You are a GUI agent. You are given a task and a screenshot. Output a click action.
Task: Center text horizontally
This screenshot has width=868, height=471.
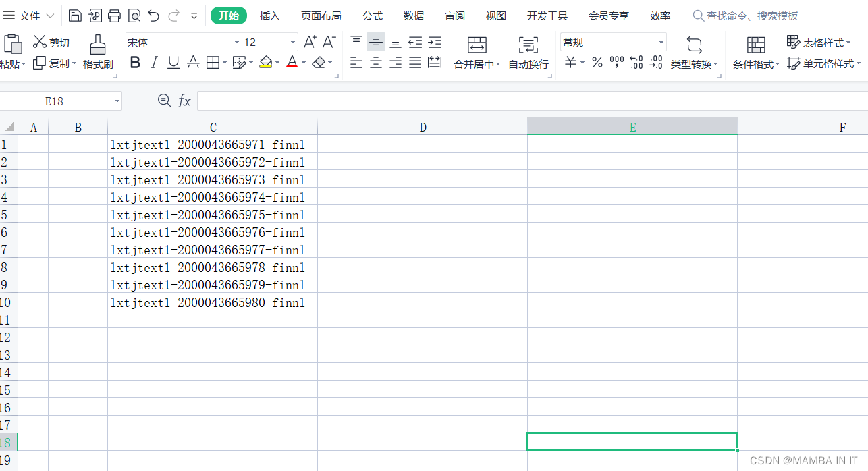pos(376,63)
